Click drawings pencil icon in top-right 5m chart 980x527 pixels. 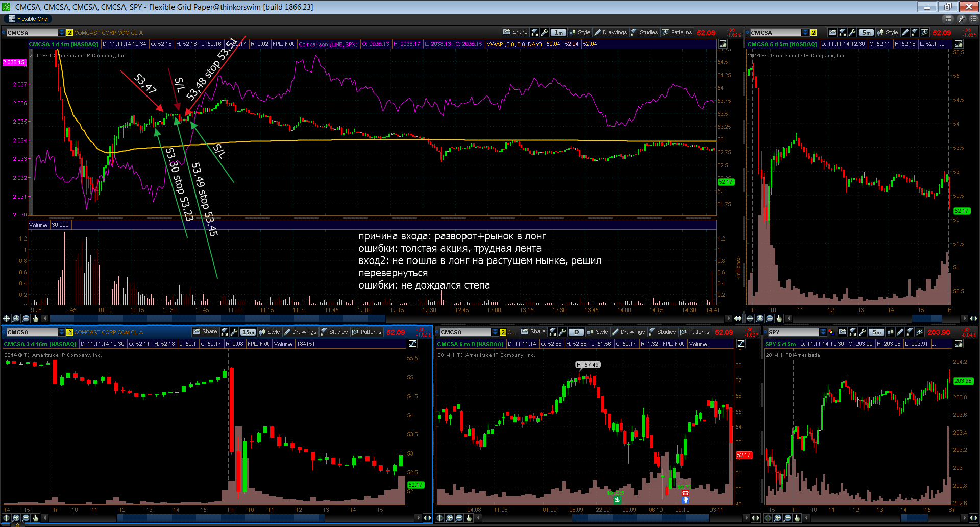[x=905, y=32]
